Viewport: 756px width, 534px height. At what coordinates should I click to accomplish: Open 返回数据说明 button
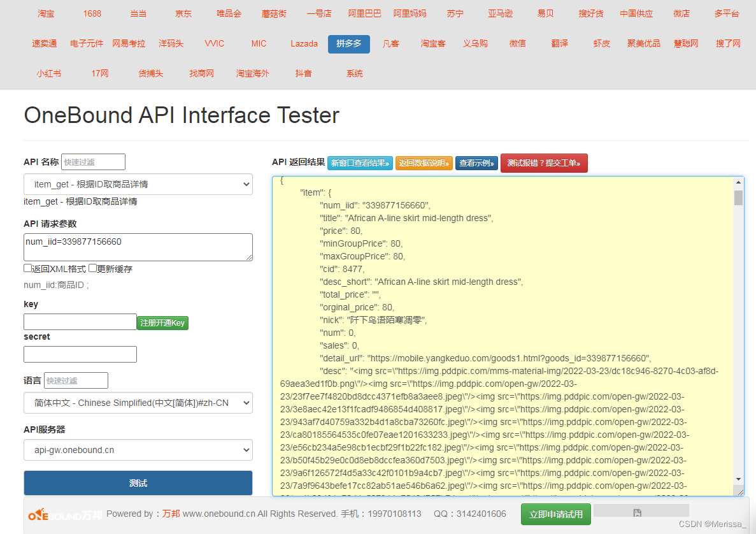coord(424,163)
